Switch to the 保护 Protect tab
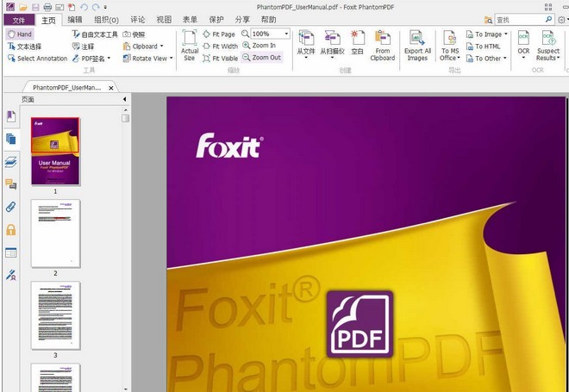 tap(216, 20)
